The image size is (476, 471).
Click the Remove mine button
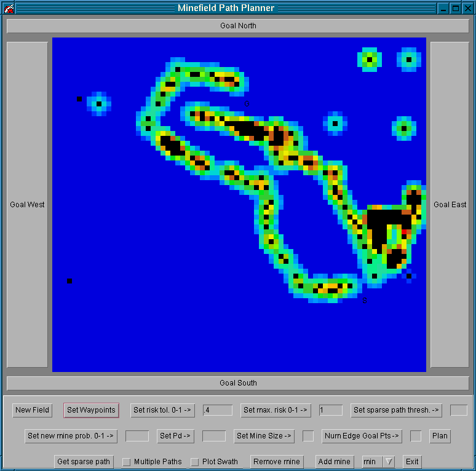tap(277, 462)
